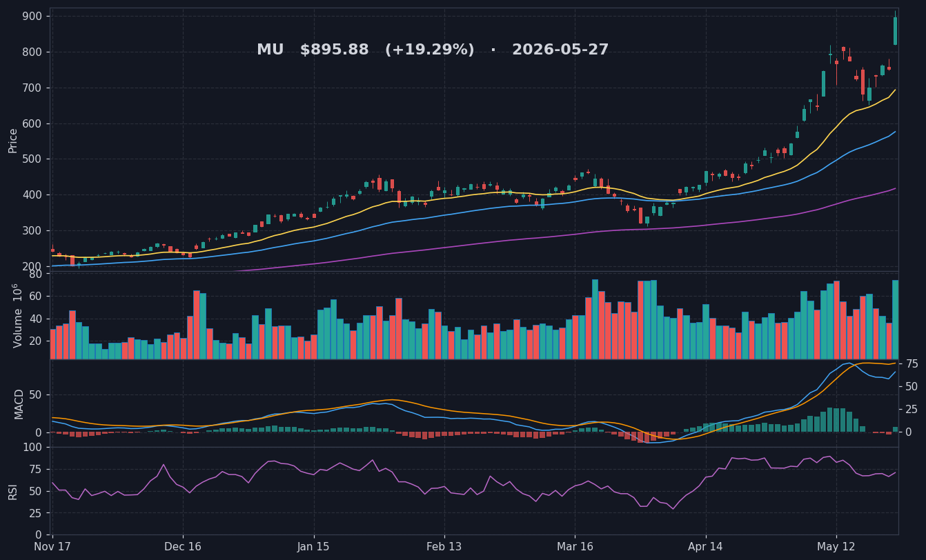Image resolution: width=926 pixels, height=560 pixels.
Task: Click the Dec 16 date label
Action: point(183,547)
